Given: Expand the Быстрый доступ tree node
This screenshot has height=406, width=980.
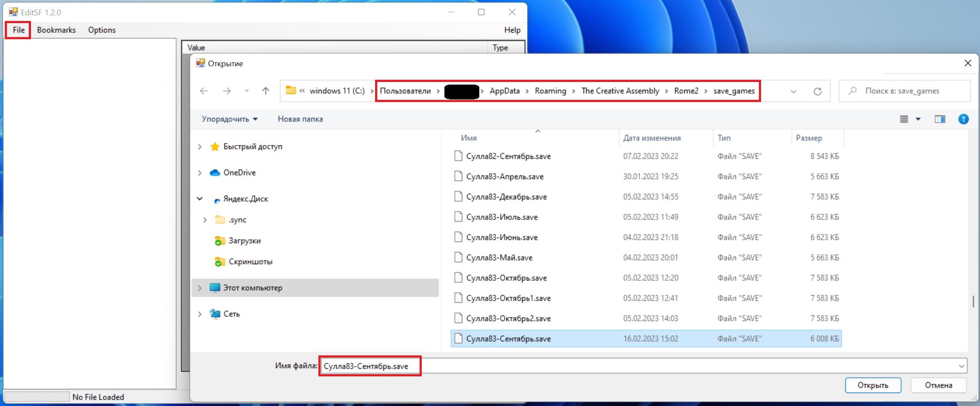Looking at the screenshot, I should tap(200, 147).
